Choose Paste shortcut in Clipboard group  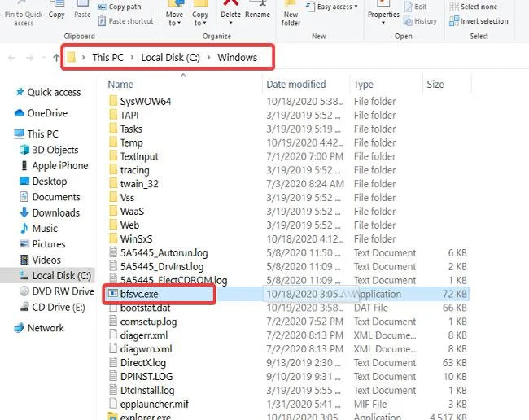pos(125,21)
